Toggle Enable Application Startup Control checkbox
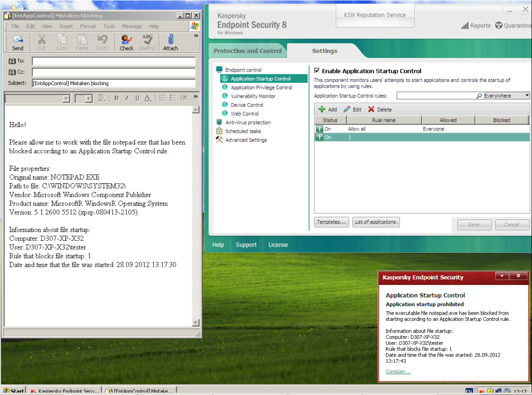The image size is (532, 395). click(317, 71)
